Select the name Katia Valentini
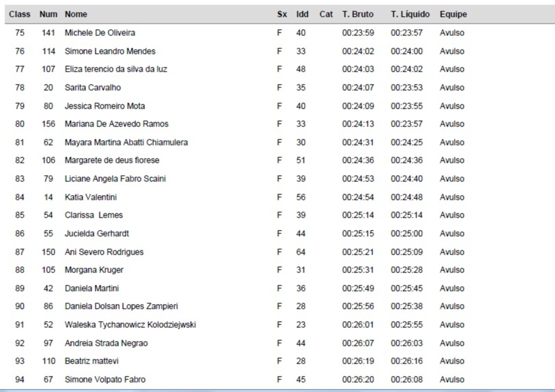 coord(91,197)
